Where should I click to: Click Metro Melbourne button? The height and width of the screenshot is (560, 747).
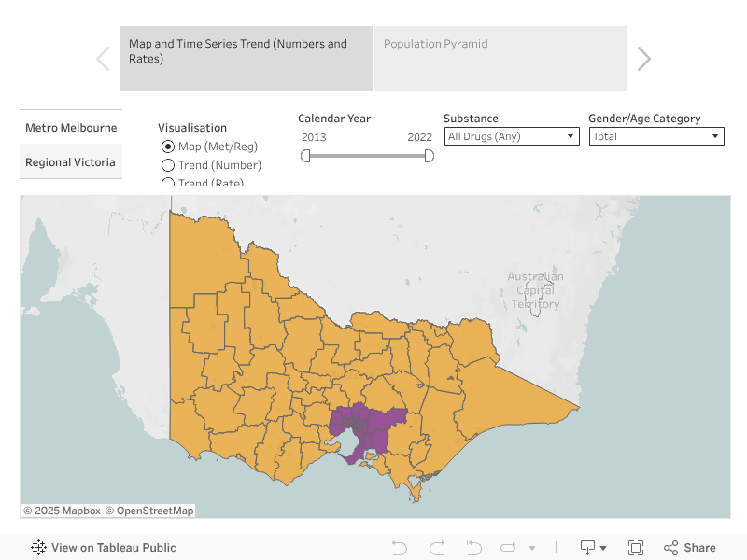(x=71, y=128)
